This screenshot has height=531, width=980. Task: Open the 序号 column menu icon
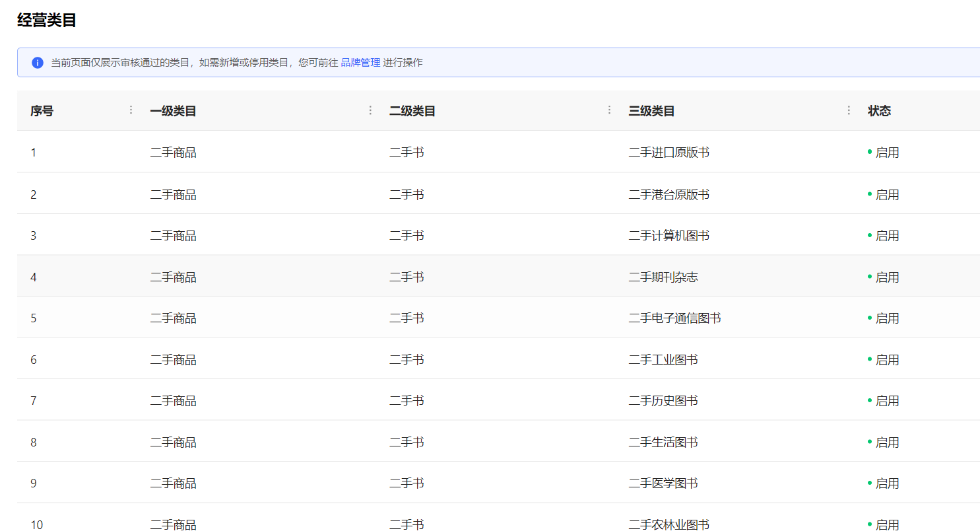[x=131, y=110]
